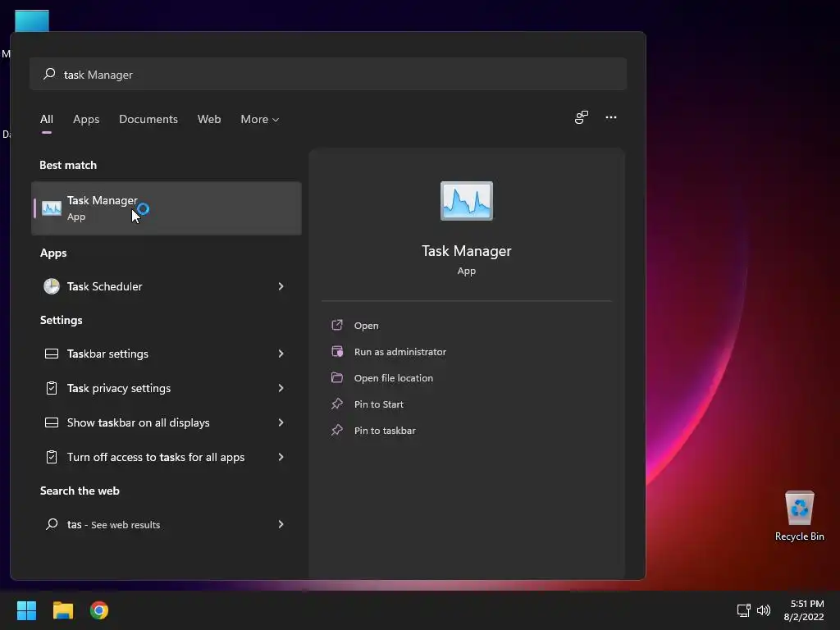Click the search text field showing task Manager
This screenshot has height=630, width=840.
pyautogui.click(x=328, y=74)
